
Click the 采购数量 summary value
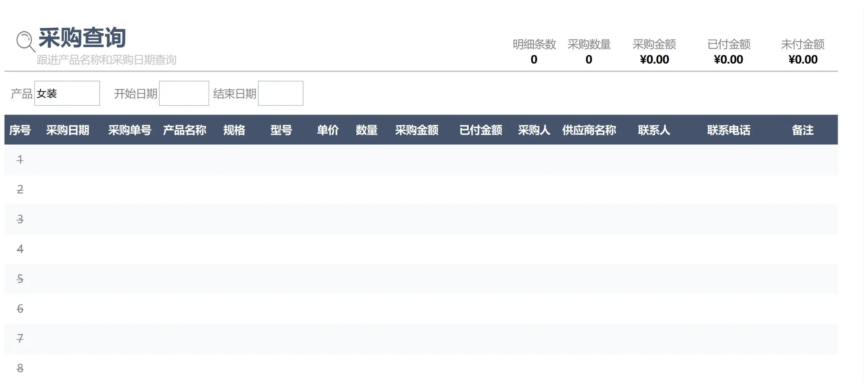[x=589, y=59]
